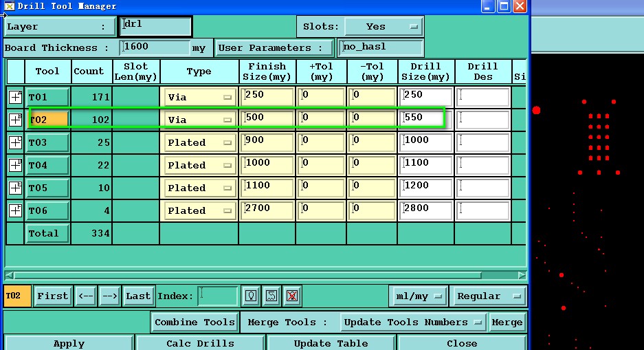Expand the T06 row plus icon
This screenshot has height=350, width=644.
[x=15, y=210]
